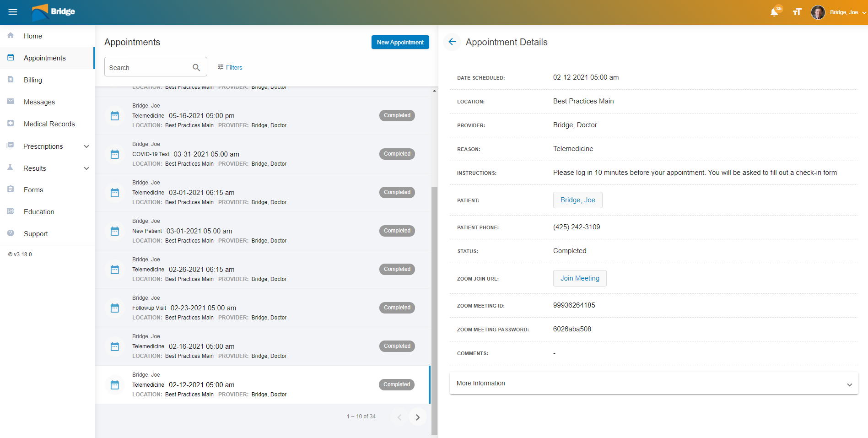Click Zoom meeting ID 99936264185
The image size is (868, 438).
[574, 305]
